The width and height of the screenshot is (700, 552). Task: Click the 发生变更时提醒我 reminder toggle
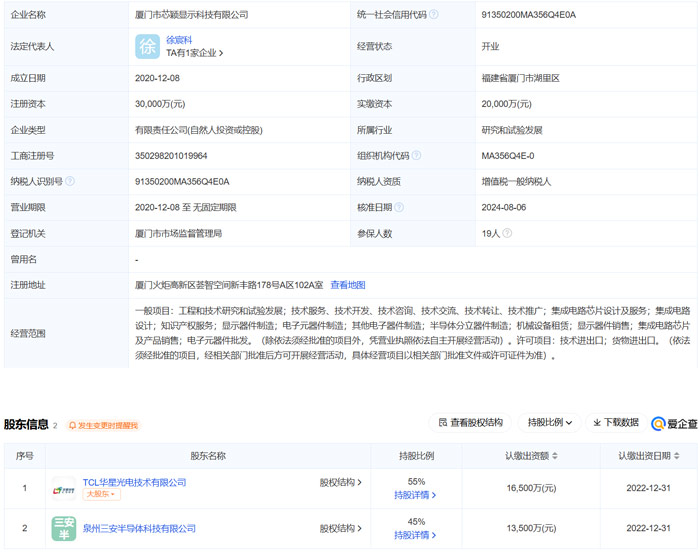pyautogui.click(x=104, y=425)
